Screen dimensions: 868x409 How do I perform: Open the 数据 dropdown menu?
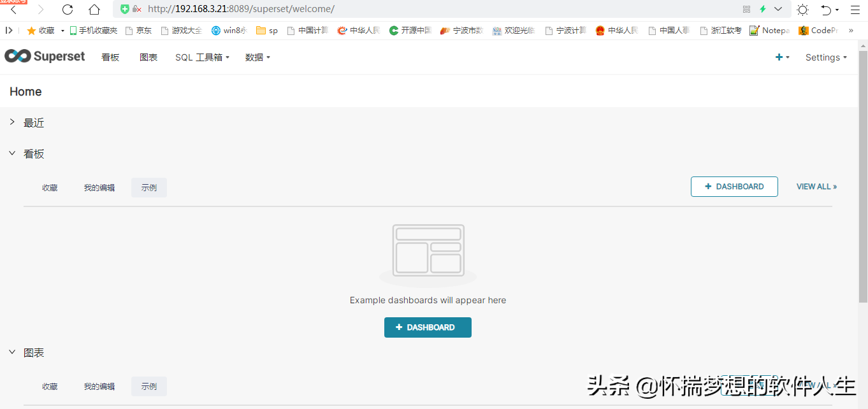(258, 57)
